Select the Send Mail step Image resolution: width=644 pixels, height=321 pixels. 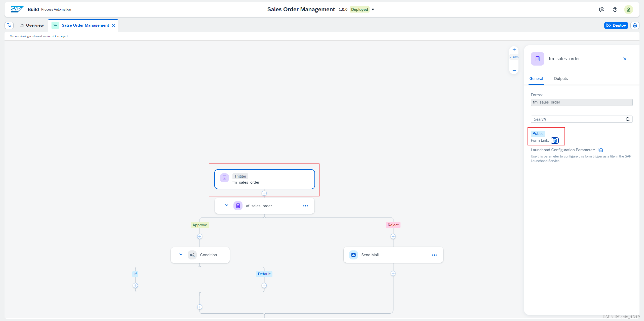(x=393, y=255)
